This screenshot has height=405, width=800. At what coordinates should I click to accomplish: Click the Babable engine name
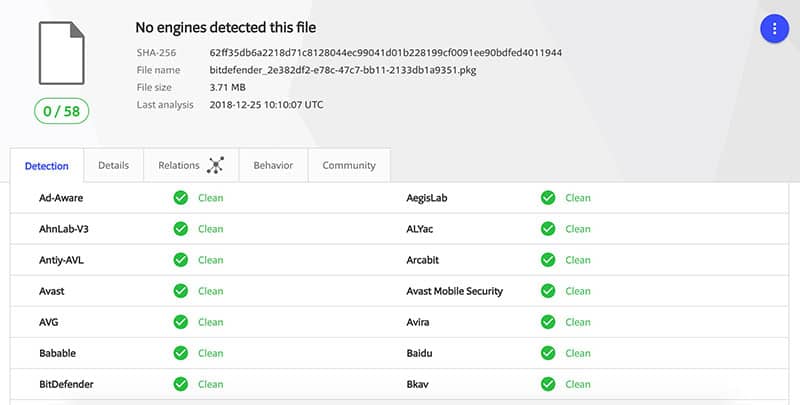(x=57, y=353)
